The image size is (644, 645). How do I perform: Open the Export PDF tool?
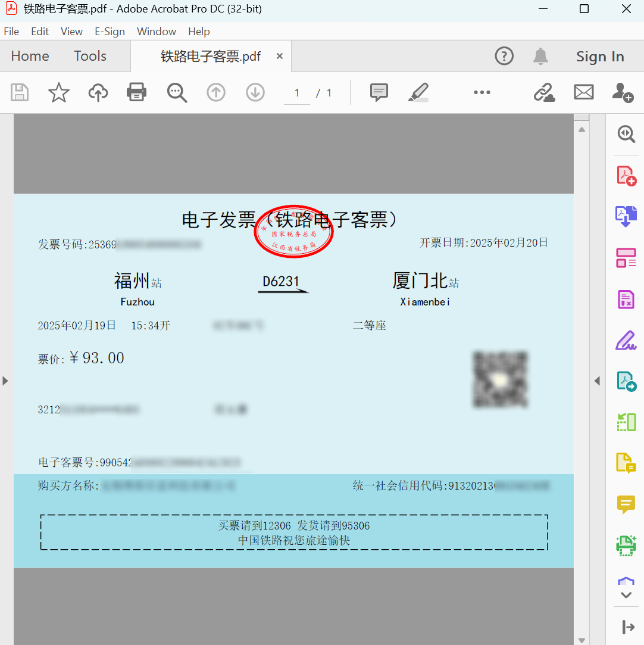pyautogui.click(x=626, y=215)
